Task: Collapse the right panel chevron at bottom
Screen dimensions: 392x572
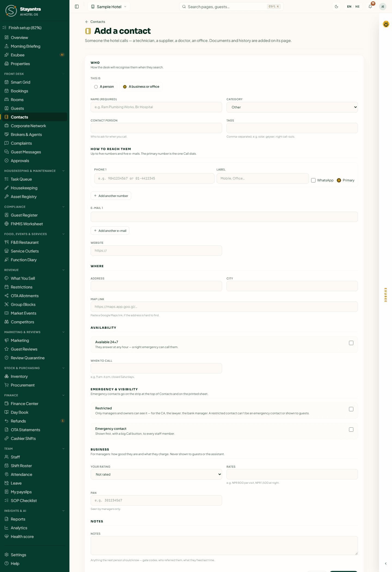Action: (385, 564)
